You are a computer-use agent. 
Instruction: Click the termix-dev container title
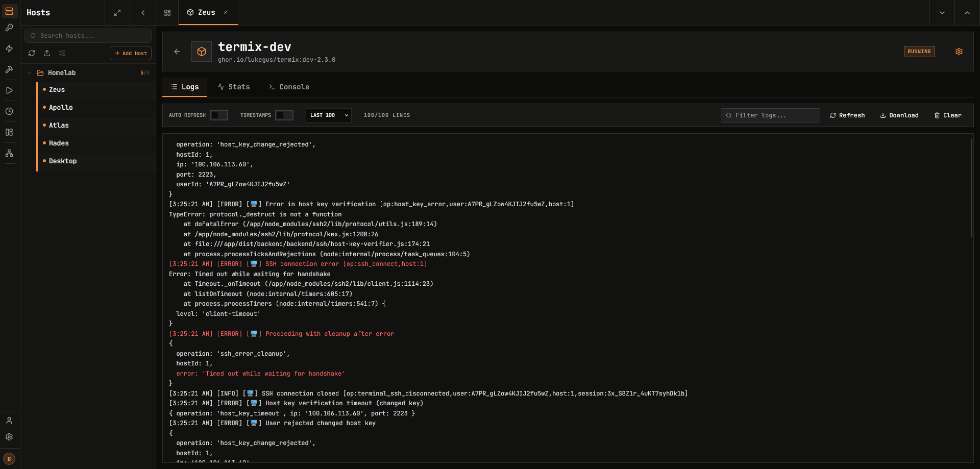[255, 47]
